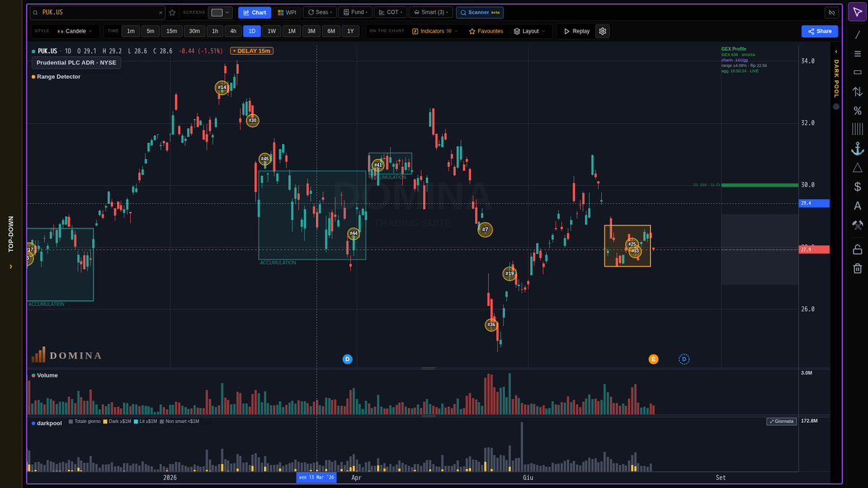The image size is (868, 488).
Task: Delete drawings with trash icon
Action: (857, 268)
